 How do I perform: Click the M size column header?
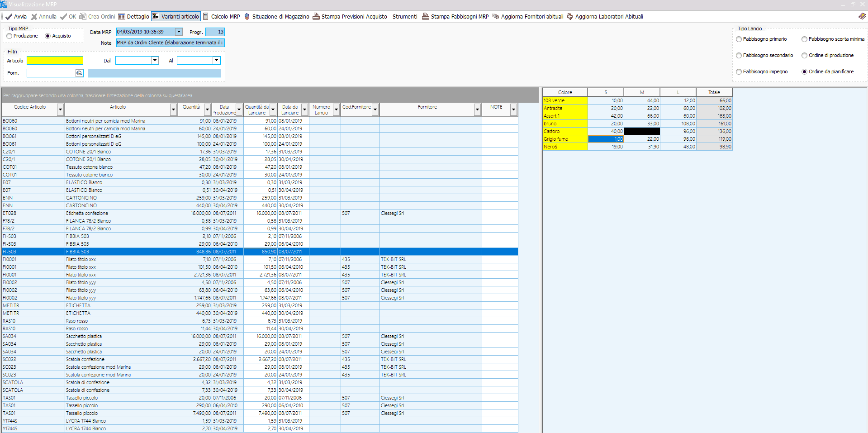pyautogui.click(x=642, y=92)
